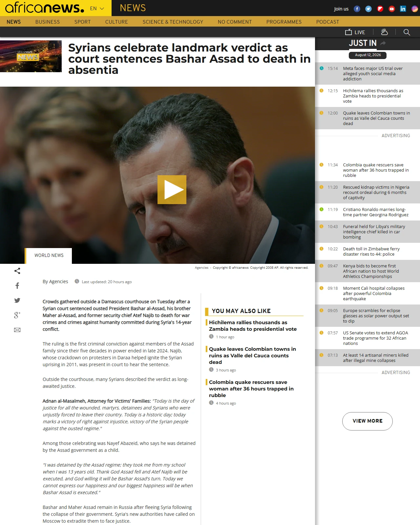The image size is (420, 525).
Task: Click the WORLD NEWS category tag
Action: click(x=49, y=255)
